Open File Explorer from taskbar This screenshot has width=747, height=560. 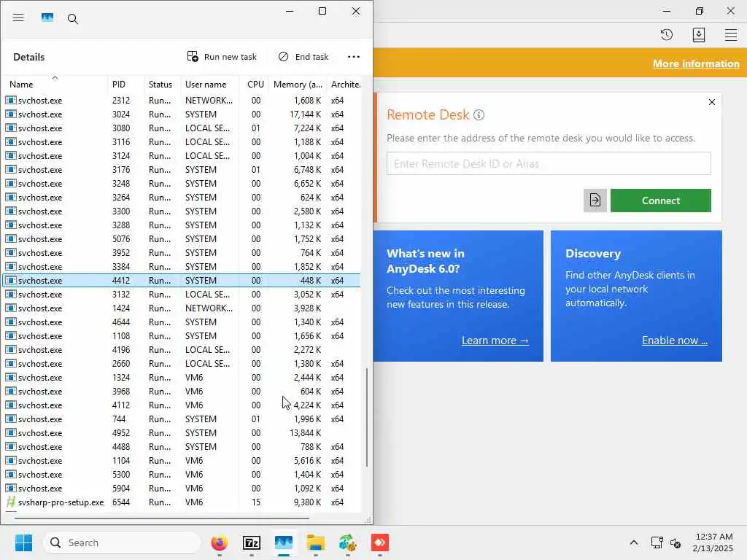[x=315, y=542]
